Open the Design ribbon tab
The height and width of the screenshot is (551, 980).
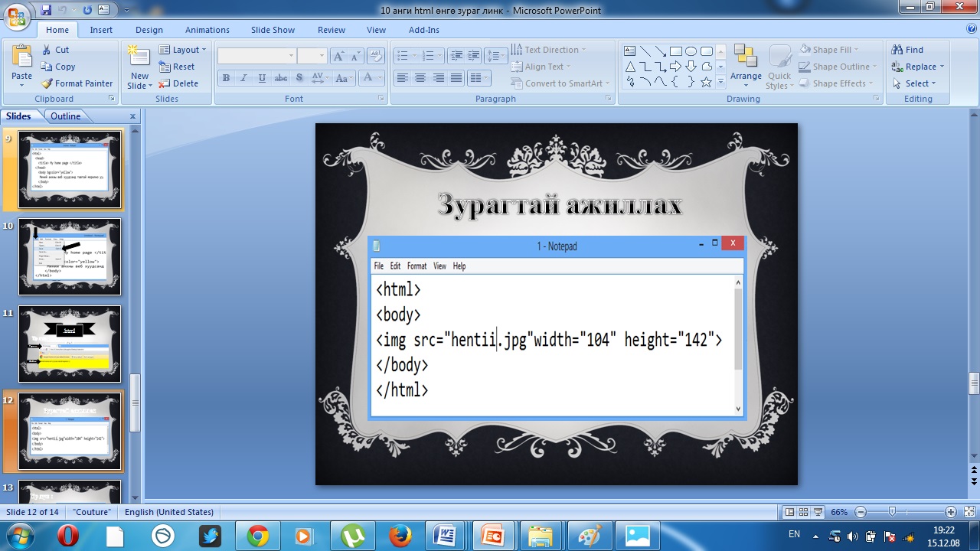[x=149, y=30]
